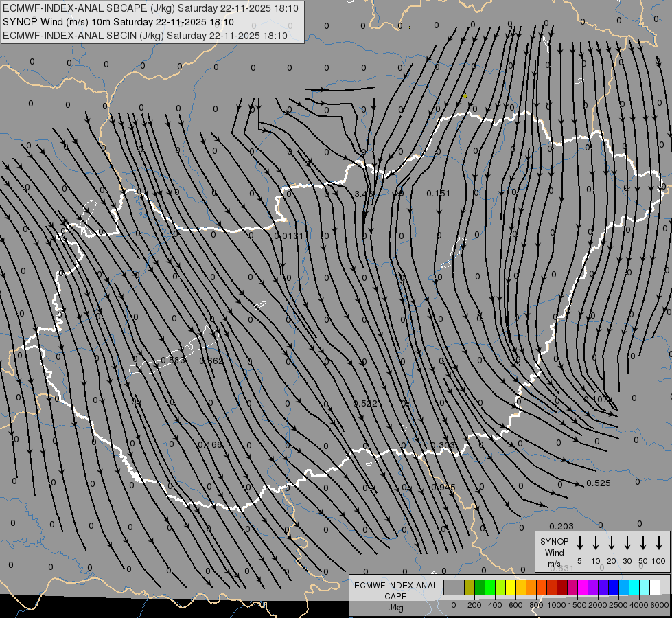Pick the bright green CAPE legend swatch
This screenshot has height=618, width=672.
click(x=490, y=587)
